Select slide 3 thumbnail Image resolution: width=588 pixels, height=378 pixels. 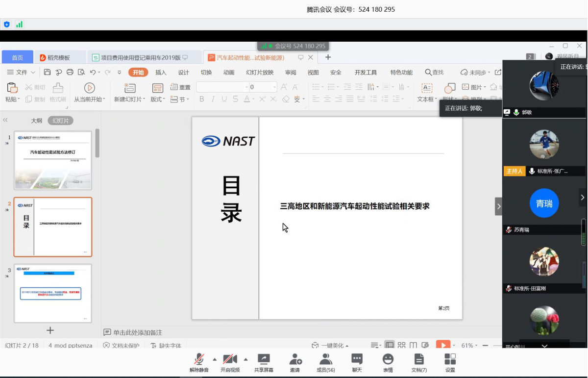(x=52, y=293)
